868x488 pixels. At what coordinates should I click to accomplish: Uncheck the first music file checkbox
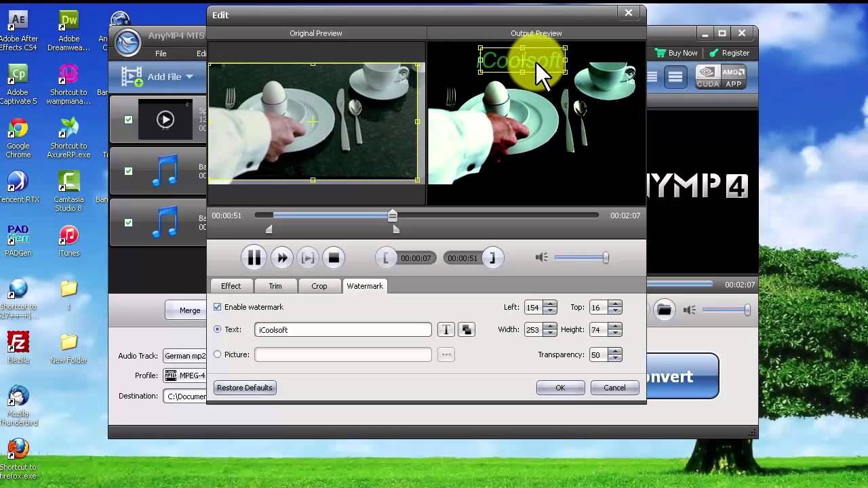coord(128,171)
